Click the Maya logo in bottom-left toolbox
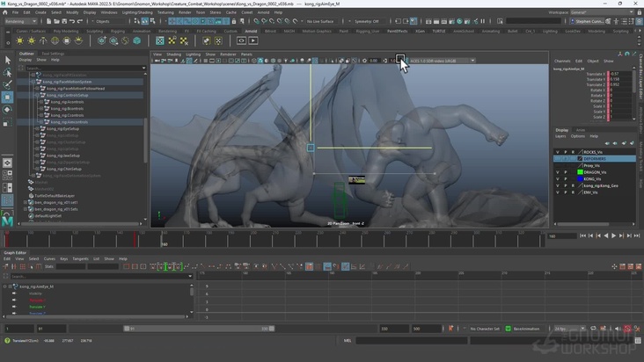Screen dimensions: 644x362 pyautogui.click(x=8, y=221)
